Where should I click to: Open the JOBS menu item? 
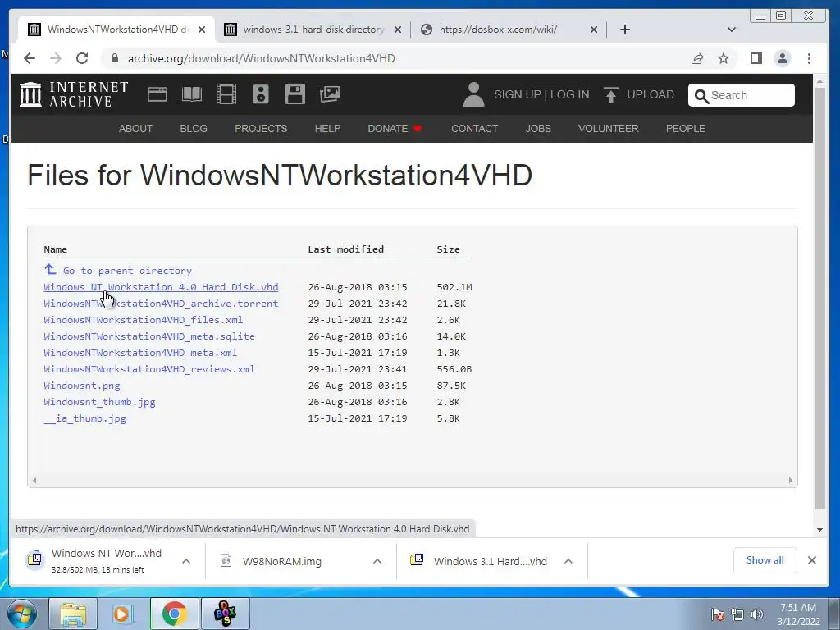[538, 129]
